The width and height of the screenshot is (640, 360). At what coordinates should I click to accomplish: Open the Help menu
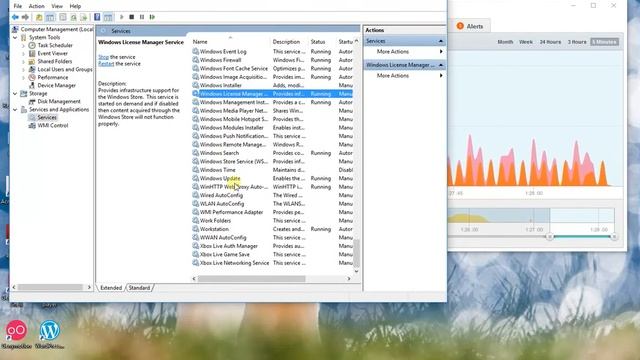(75, 6)
